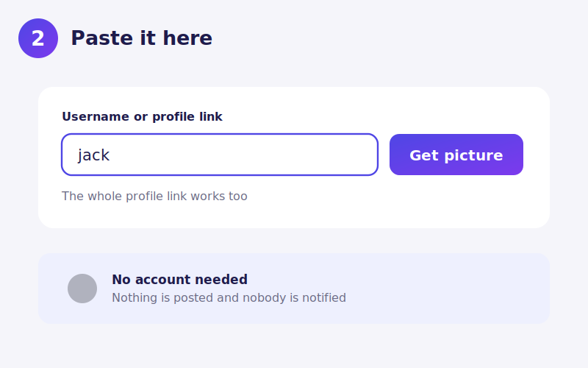The height and width of the screenshot is (368, 588).
Task: Click the word Username in the field label
Action: (x=96, y=117)
